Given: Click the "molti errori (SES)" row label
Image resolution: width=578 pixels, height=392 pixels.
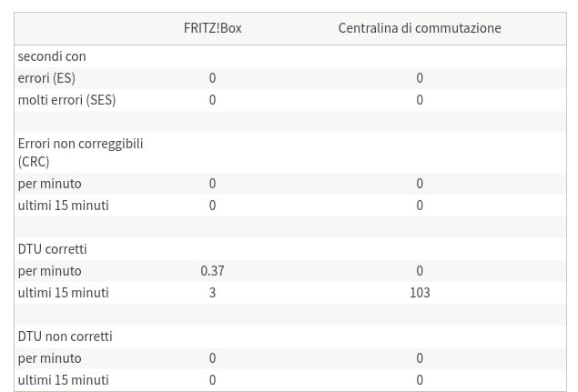Looking at the screenshot, I should 66,100.
